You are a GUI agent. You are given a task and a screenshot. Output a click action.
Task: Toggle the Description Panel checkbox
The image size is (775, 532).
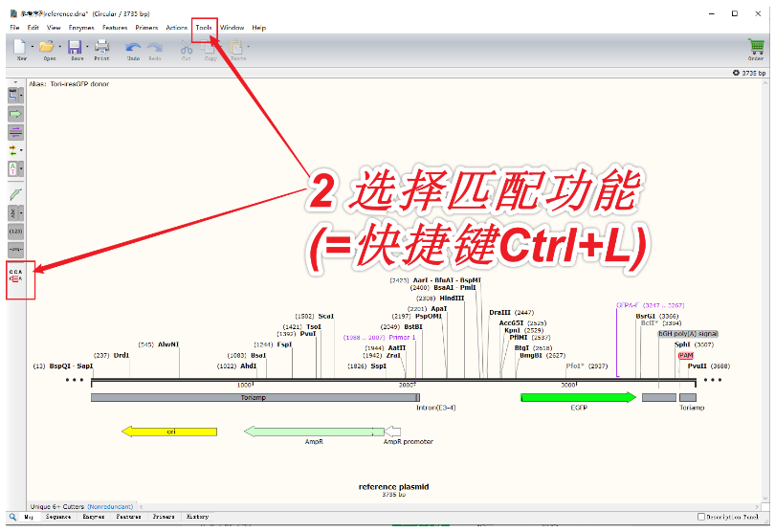[701, 517]
